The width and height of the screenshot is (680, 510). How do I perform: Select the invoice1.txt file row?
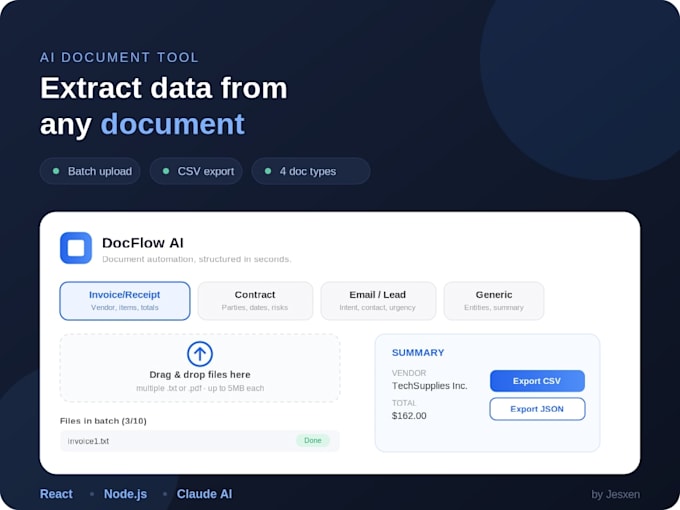(199, 441)
